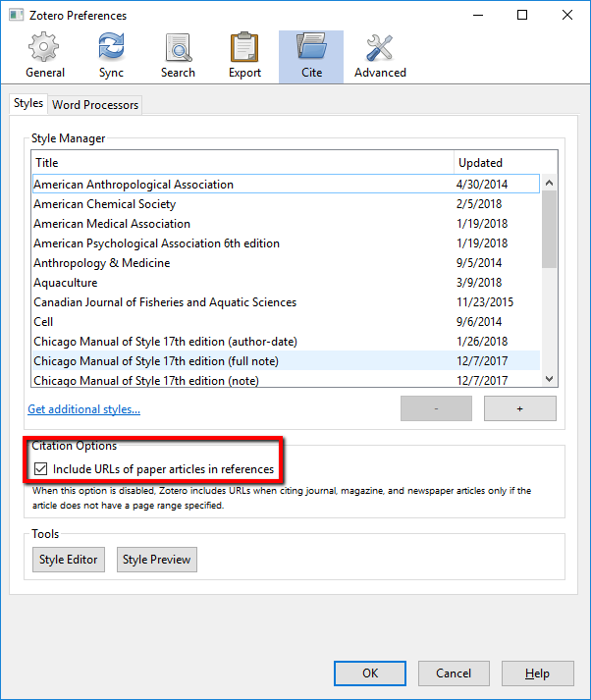The image size is (591, 700).
Task: Click the Zotero window icon in title bar
Action: (16, 15)
